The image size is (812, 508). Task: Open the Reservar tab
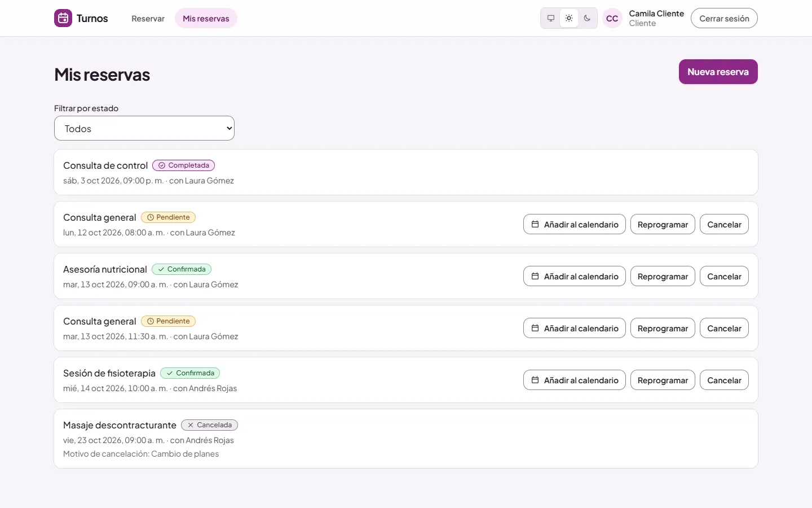148,18
